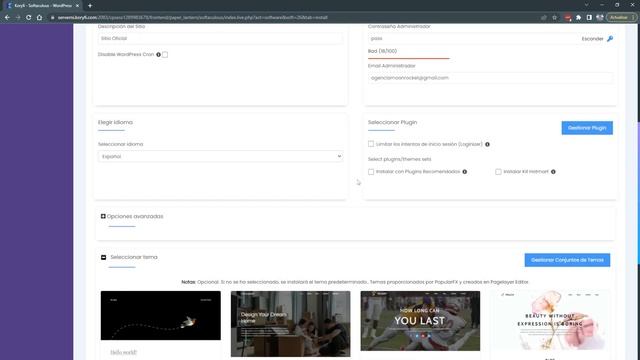
Task: Bookmark this page with the star
Action: 554,18
